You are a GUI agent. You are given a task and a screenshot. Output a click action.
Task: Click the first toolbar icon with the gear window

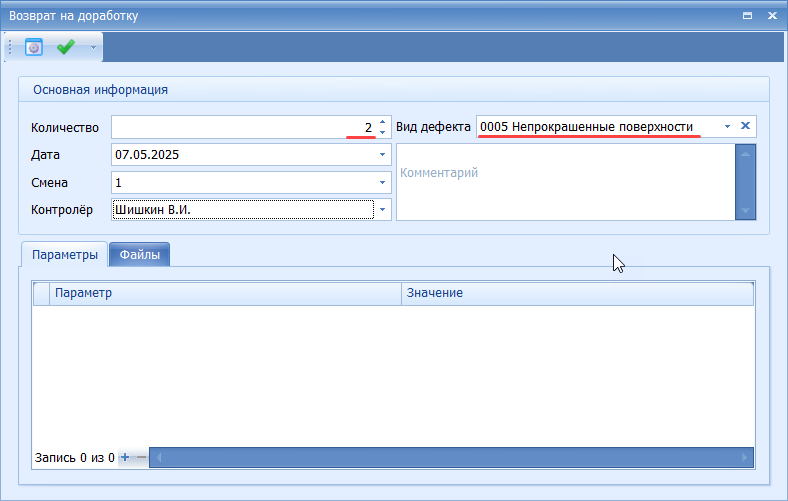pyautogui.click(x=34, y=47)
